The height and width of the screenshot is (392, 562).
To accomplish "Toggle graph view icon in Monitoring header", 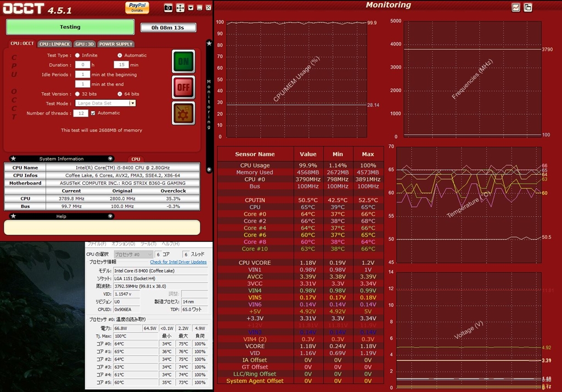I will [516, 7].
